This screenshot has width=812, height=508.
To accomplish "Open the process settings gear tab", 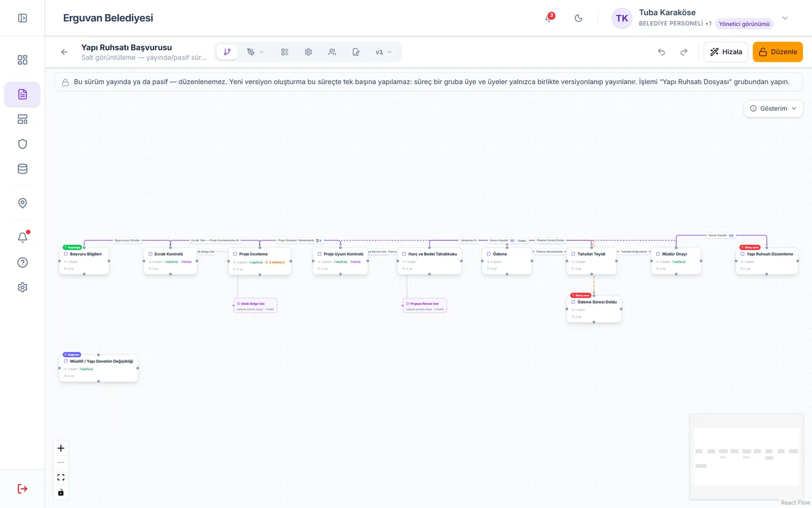I will click(308, 52).
